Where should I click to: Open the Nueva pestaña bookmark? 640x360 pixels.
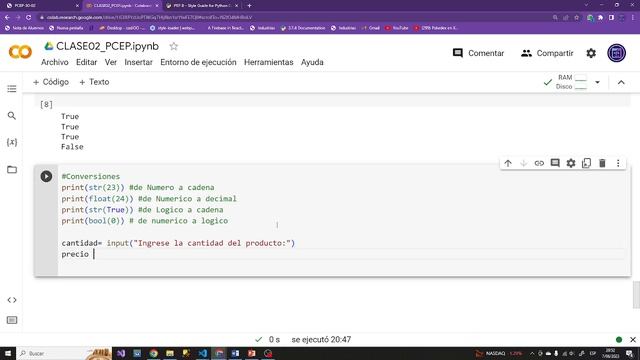(x=66, y=28)
